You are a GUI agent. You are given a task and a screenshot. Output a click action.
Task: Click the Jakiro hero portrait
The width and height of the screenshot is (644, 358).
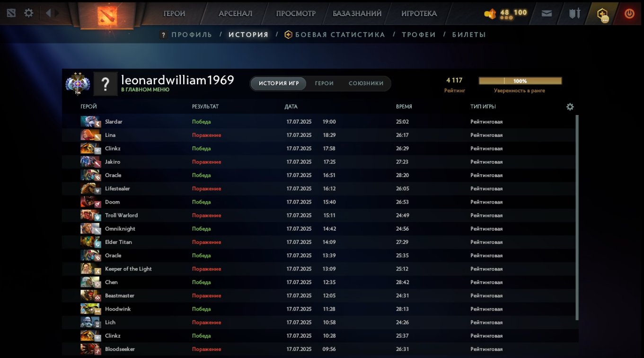[x=90, y=162]
